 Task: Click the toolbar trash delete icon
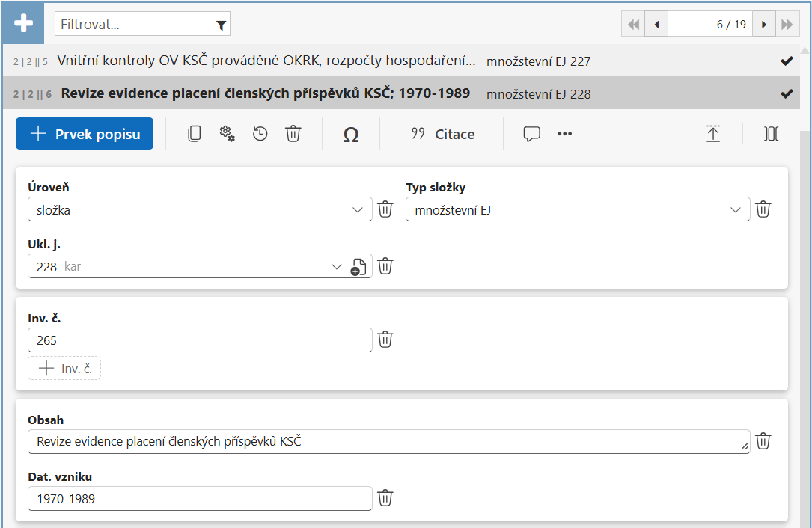[x=293, y=134]
